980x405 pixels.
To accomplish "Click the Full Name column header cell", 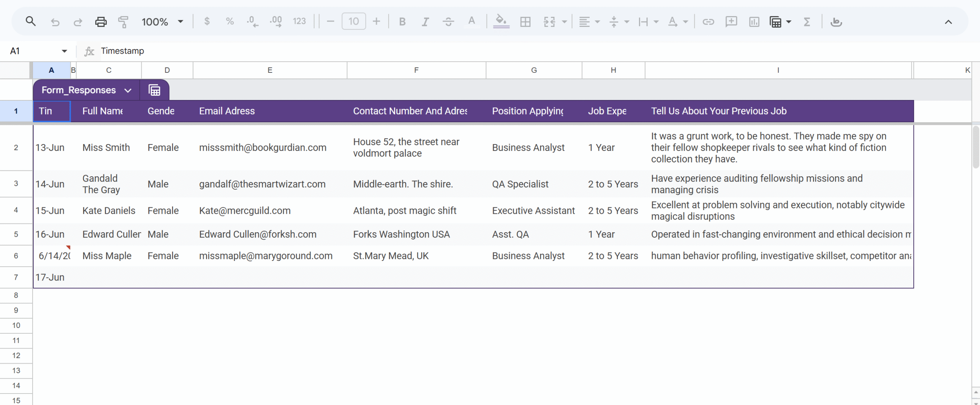I will (x=109, y=111).
